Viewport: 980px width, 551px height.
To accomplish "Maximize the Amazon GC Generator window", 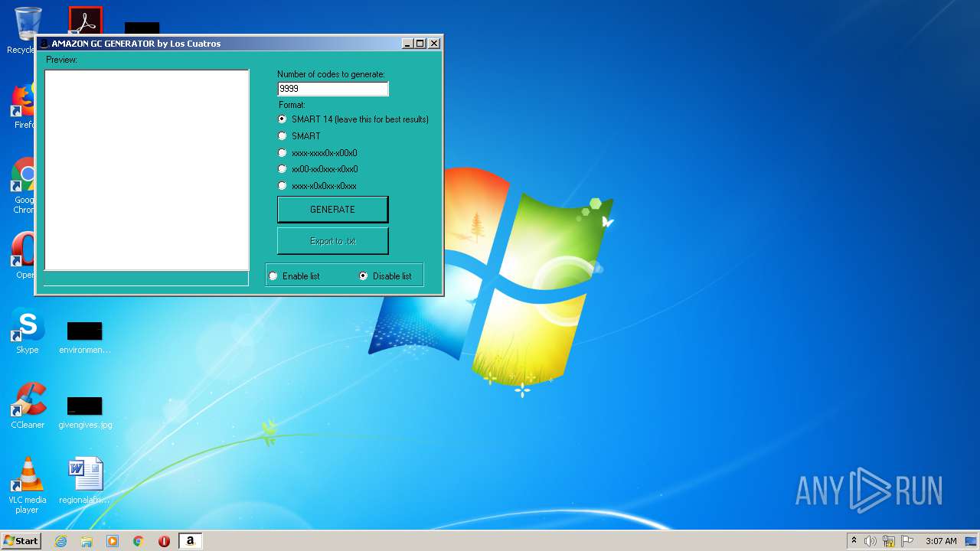I will [420, 44].
